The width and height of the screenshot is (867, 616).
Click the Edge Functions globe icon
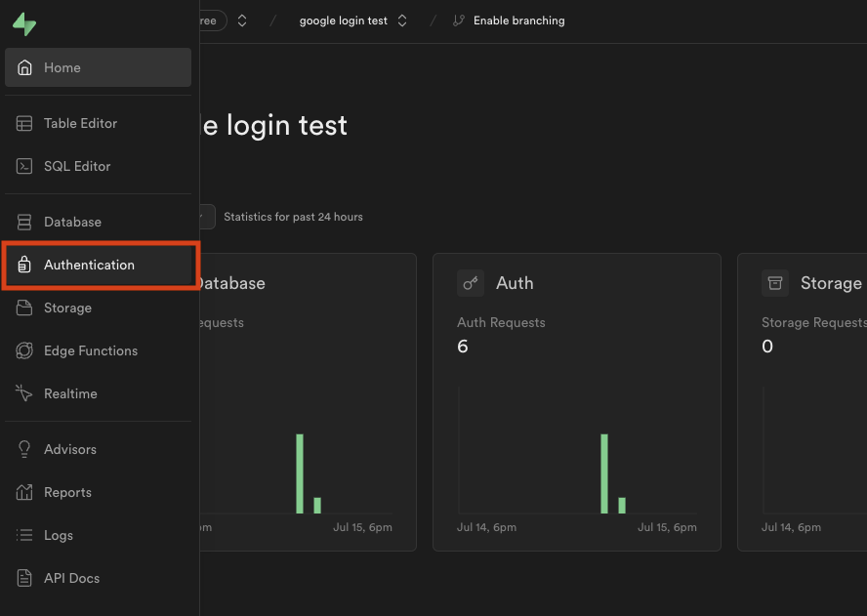tap(24, 350)
